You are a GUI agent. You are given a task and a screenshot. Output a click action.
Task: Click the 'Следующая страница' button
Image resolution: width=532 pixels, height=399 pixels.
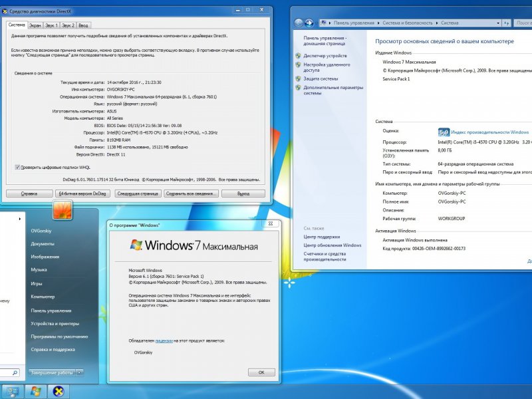click(138, 194)
